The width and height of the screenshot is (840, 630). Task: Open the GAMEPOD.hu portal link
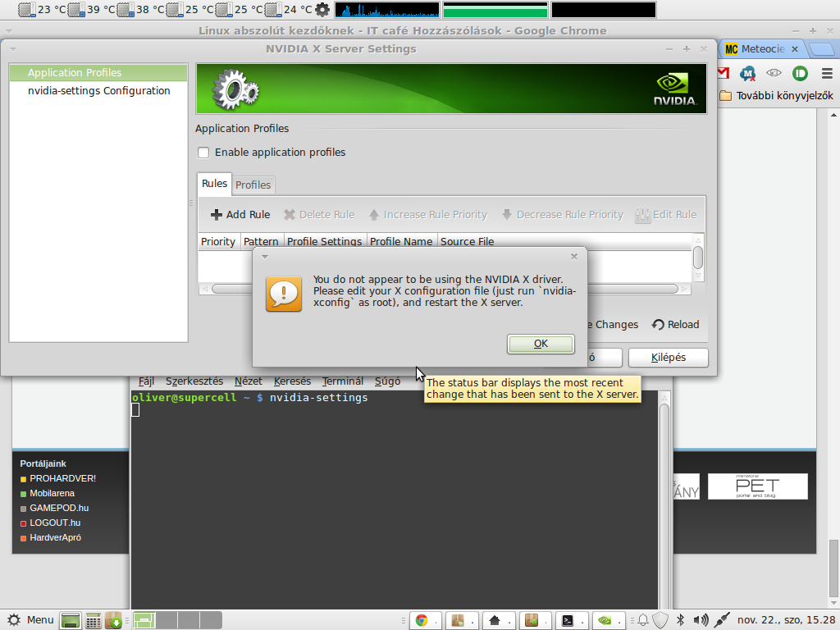59,508
